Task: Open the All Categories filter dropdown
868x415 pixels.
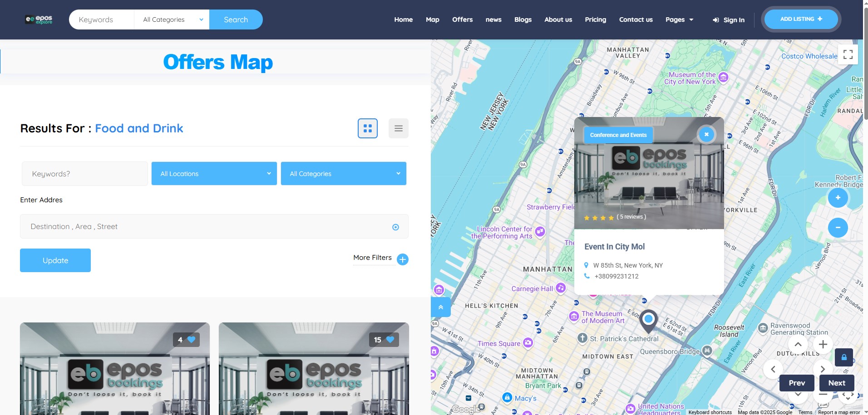Action: click(x=344, y=174)
